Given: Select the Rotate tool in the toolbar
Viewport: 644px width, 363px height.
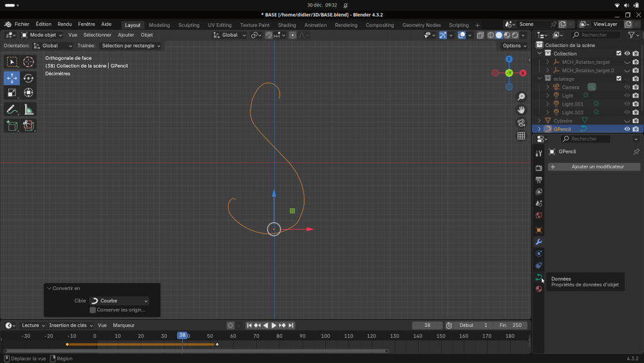Looking at the screenshot, I should pyautogui.click(x=28, y=78).
